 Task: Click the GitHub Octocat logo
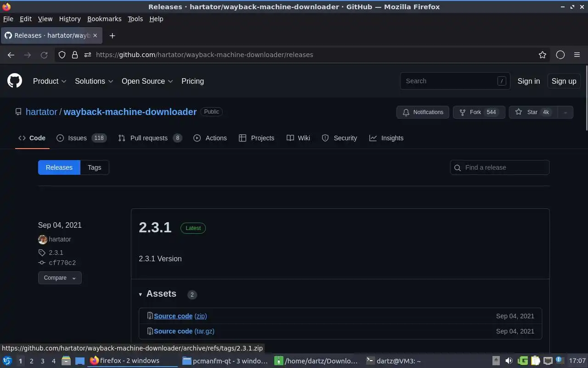pyautogui.click(x=15, y=81)
